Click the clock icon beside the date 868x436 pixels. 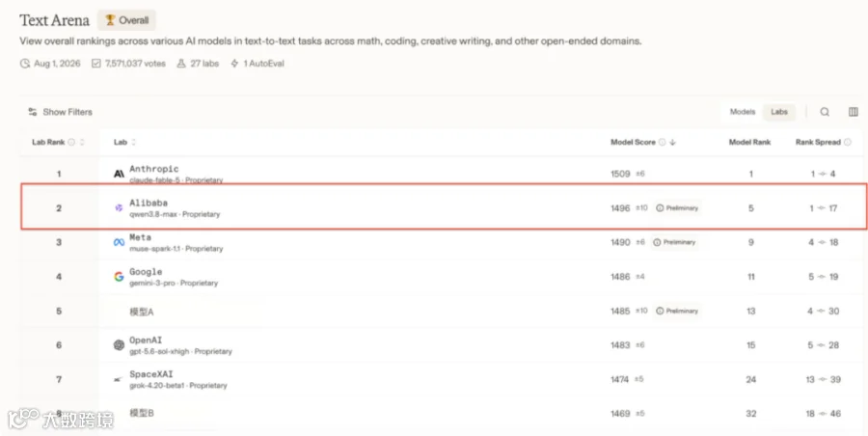tap(25, 64)
